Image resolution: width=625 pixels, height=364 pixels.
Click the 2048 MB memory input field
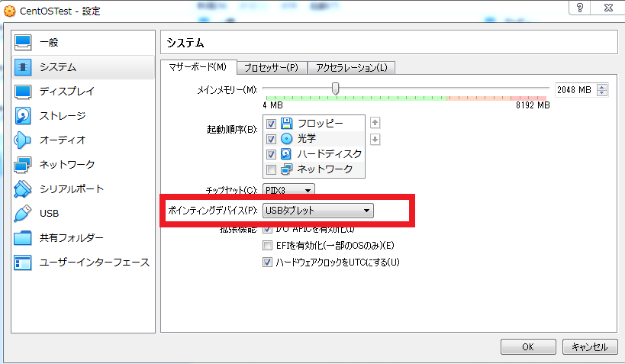pyautogui.click(x=575, y=90)
